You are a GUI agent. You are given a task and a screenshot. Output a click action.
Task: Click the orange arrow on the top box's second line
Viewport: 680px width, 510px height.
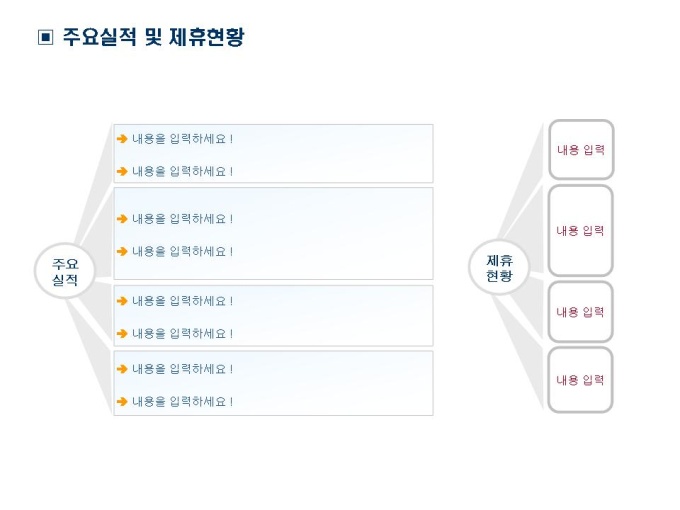point(122,171)
